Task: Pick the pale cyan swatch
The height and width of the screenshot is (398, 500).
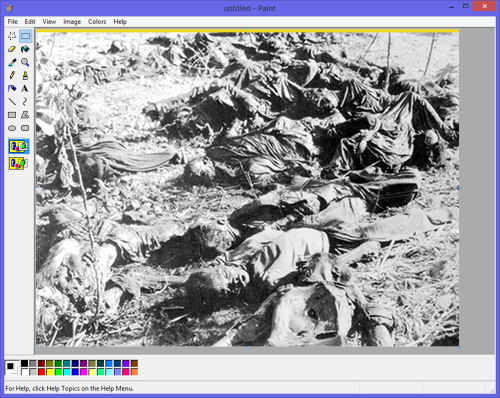Action: click(x=109, y=372)
